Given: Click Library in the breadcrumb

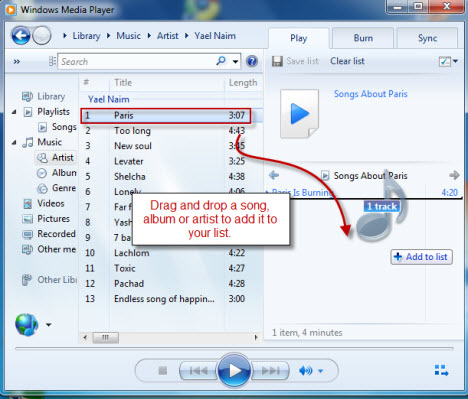Looking at the screenshot, I should click(86, 36).
